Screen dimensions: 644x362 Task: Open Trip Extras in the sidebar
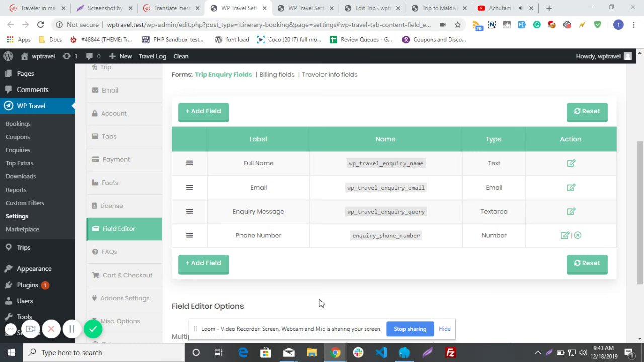(x=19, y=163)
